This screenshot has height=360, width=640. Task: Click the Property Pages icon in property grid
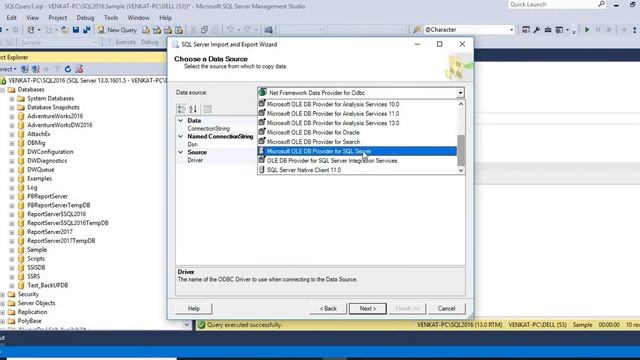coord(207,109)
